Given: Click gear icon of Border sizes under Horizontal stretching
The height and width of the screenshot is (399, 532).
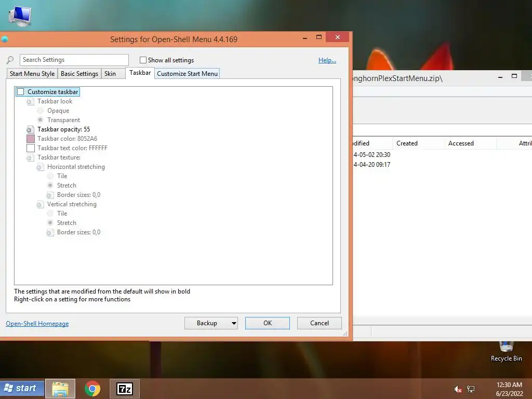Looking at the screenshot, I should click(x=50, y=195).
